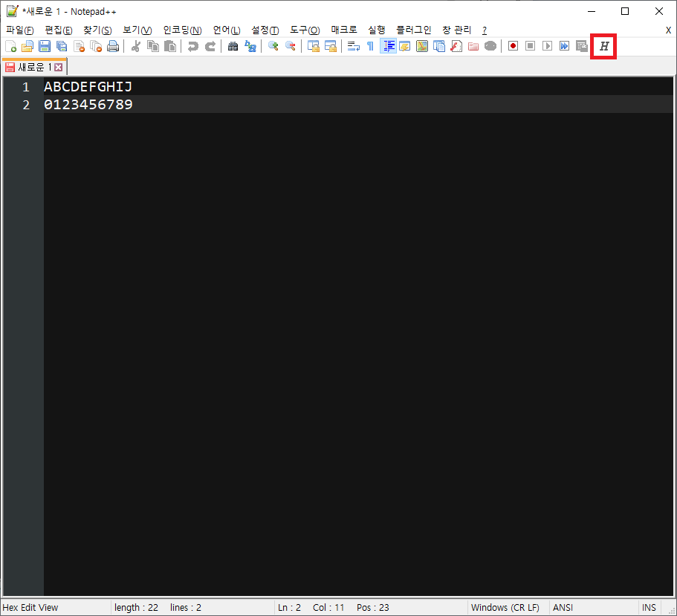Toggle synchronize horizontal scrolling icon
The width and height of the screenshot is (677, 616).
click(x=330, y=46)
